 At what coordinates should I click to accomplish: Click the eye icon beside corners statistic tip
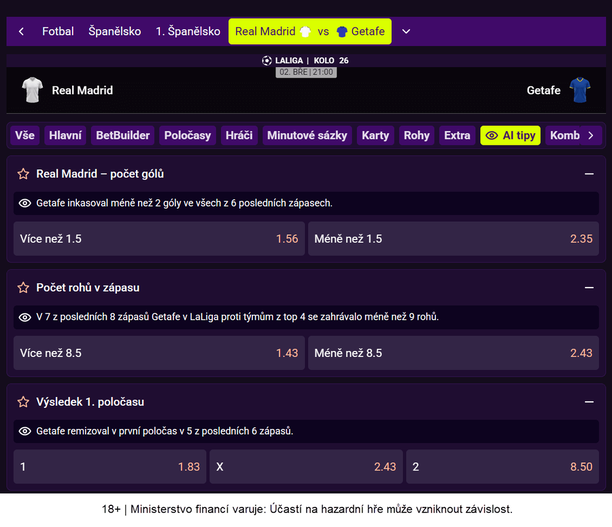coord(25,317)
